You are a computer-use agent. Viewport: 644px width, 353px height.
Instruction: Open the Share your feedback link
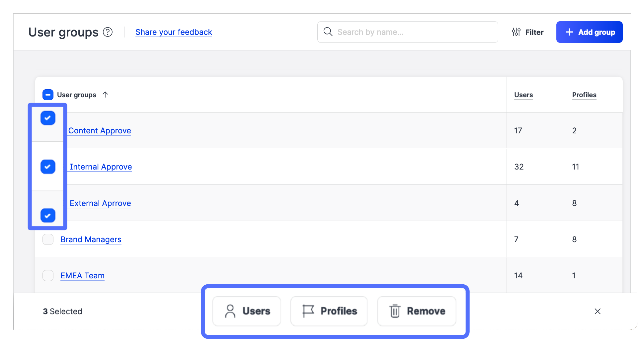[x=174, y=32]
